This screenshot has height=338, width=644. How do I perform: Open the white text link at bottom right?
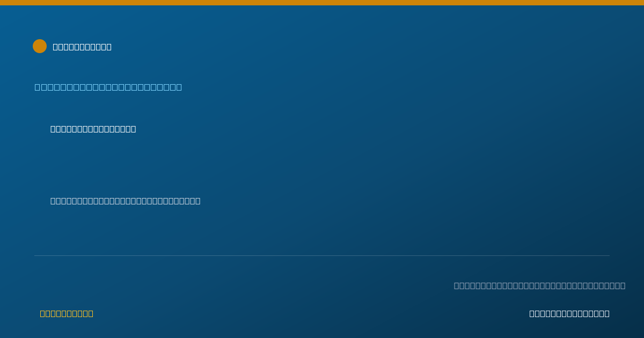coord(569,313)
